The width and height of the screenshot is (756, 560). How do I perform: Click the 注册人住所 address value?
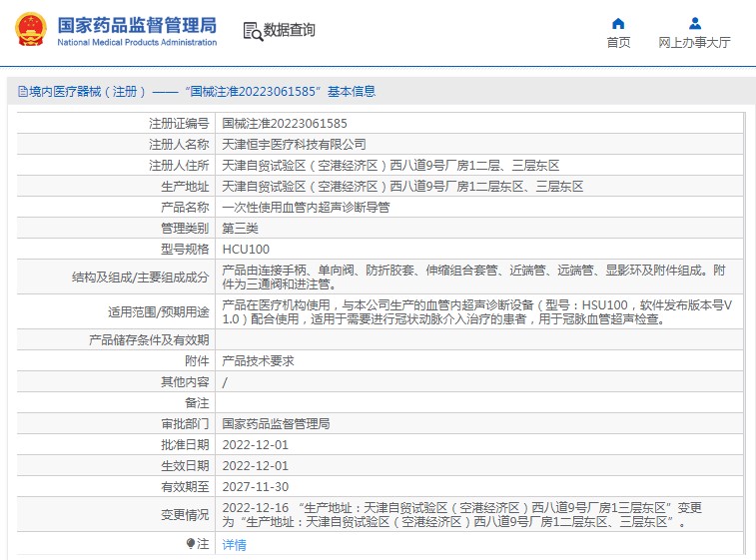[390, 166]
